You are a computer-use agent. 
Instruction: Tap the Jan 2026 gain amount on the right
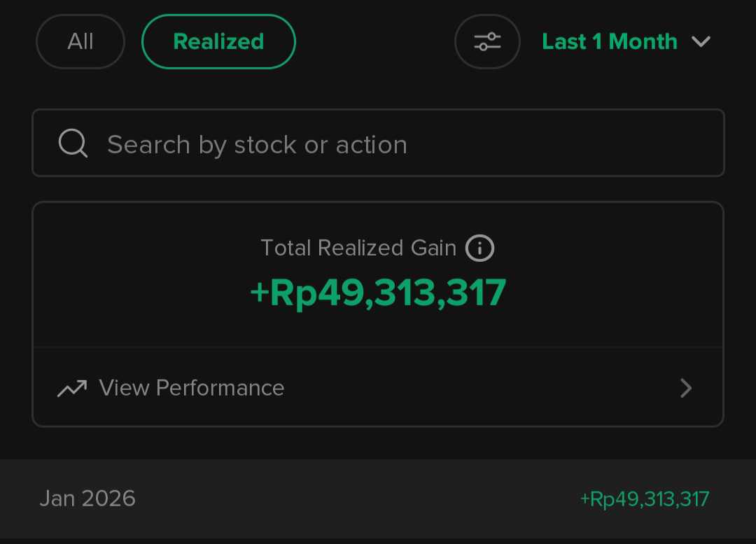pos(645,499)
